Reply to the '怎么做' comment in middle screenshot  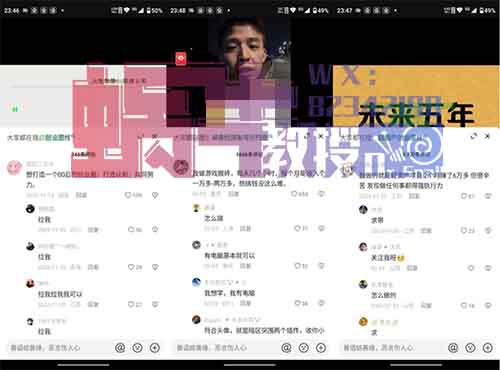click(x=245, y=228)
